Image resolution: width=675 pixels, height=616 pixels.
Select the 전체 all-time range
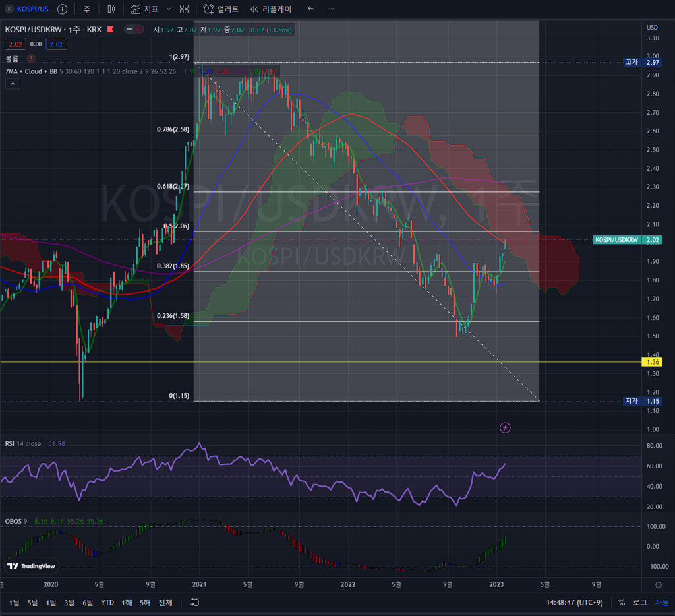pyautogui.click(x=165, y=602)
